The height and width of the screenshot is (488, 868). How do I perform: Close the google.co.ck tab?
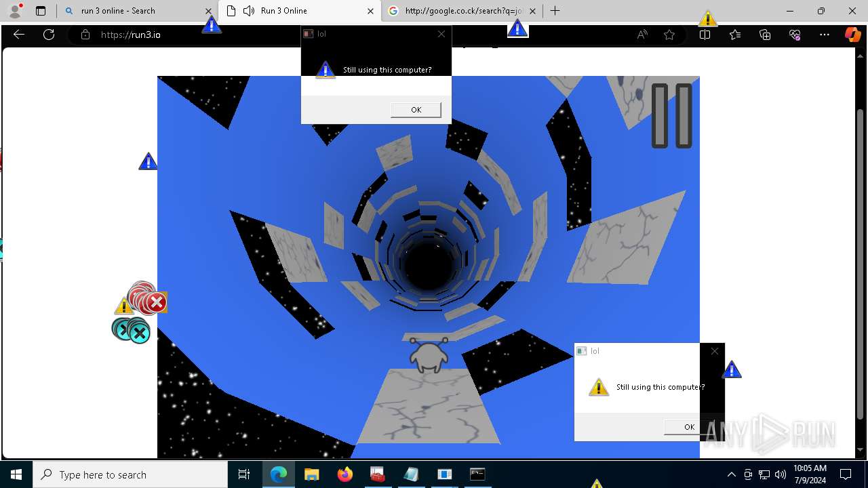(532, 11)
